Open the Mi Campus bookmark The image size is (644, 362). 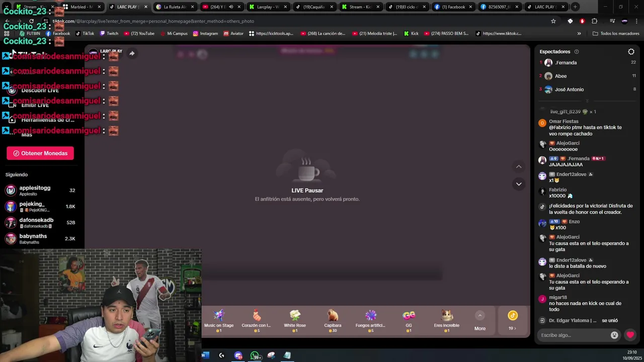[174, 34]
